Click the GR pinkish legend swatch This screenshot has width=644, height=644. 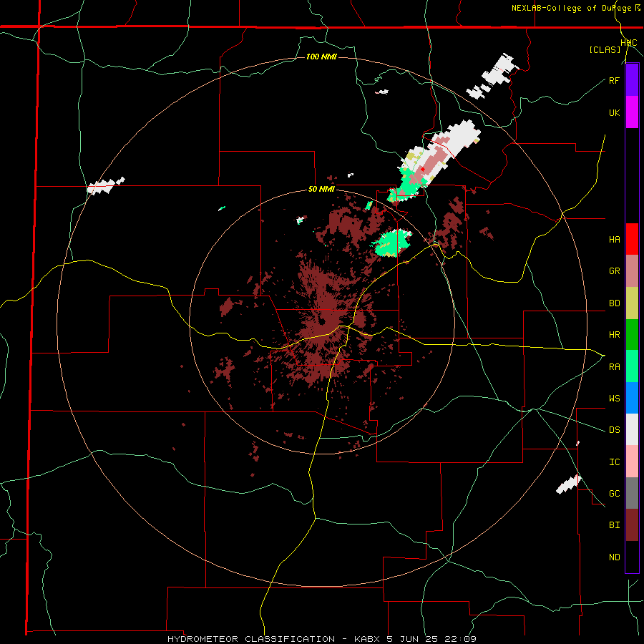click(632, 271)
